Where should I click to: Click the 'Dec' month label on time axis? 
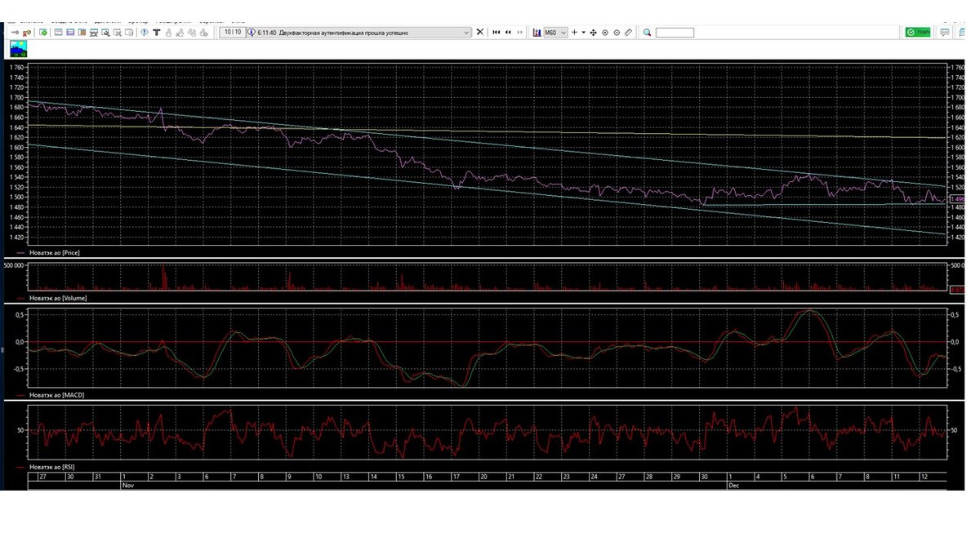(x=733, y=484)
